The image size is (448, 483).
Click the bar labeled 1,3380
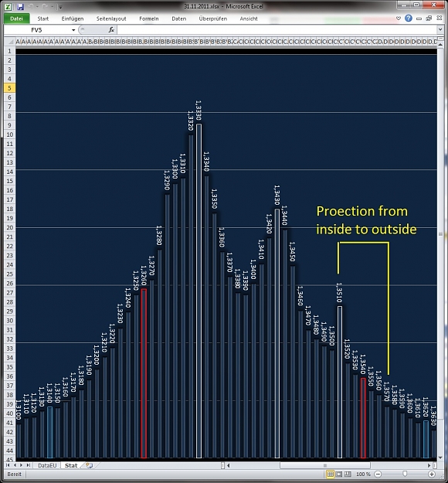[238, 376]
